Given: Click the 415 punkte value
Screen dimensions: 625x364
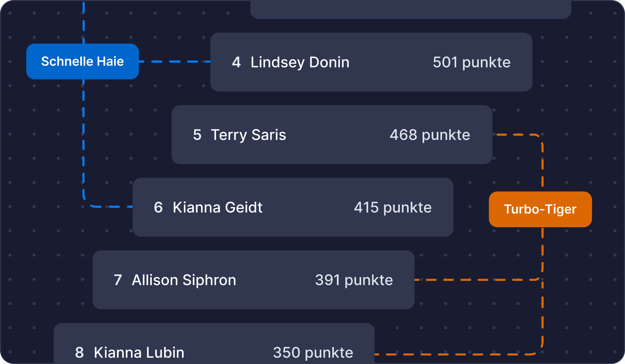Looking at the screenshot, I should (x=392, y=208).
